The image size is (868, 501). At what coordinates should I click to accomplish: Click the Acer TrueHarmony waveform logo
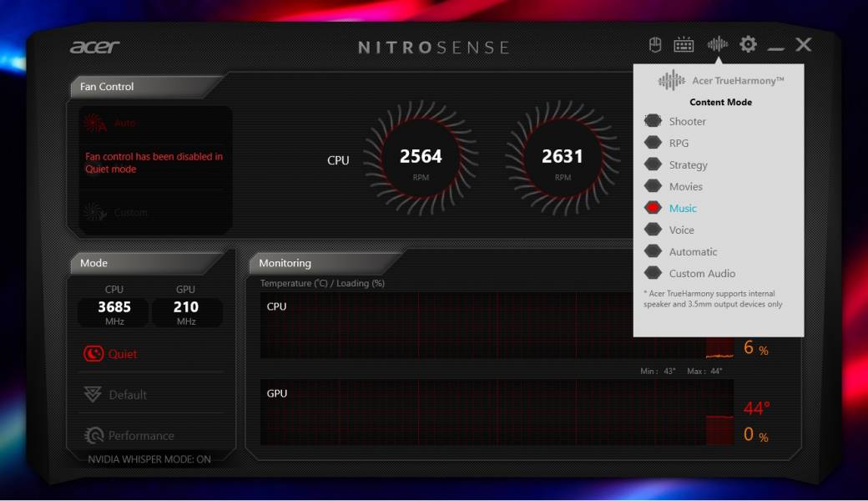click(x=672, y=80)
